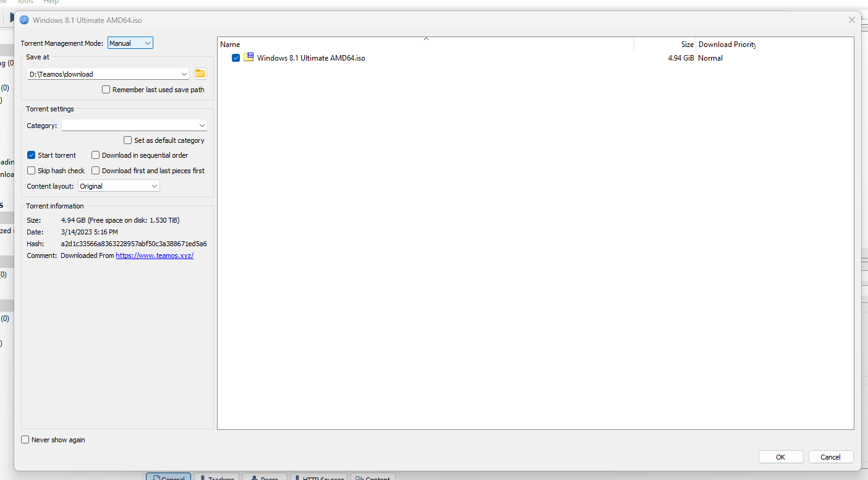Click the qBittorrent logo in dialog title

pos(24,20)
